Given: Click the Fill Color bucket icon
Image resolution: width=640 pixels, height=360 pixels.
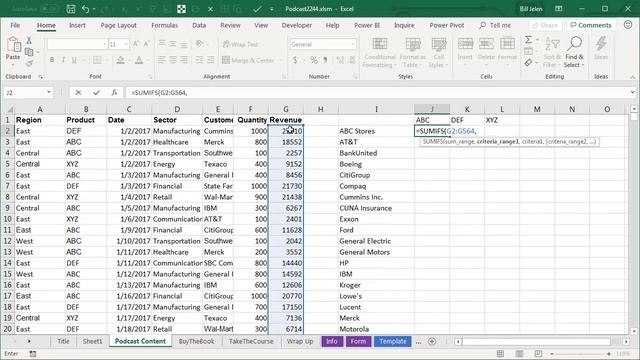Looking at the screenshot, I should [120, 60].
